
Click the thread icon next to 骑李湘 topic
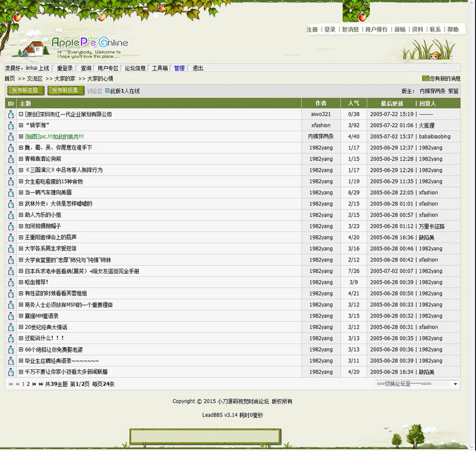coord(11,125)
